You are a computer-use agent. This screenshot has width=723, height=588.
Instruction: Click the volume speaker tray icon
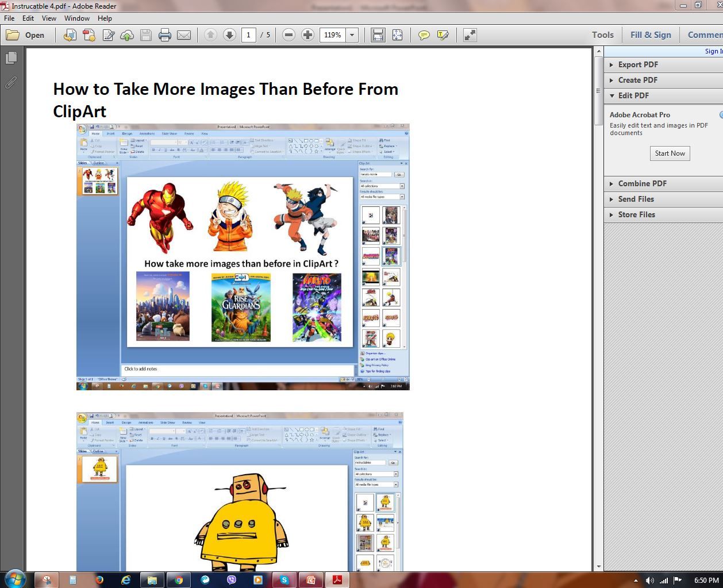(649, 580)
